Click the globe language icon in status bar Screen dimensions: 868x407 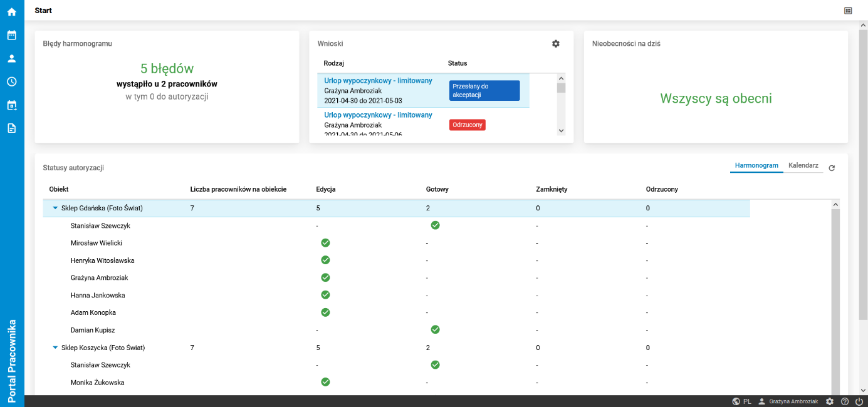coord(736,401)
